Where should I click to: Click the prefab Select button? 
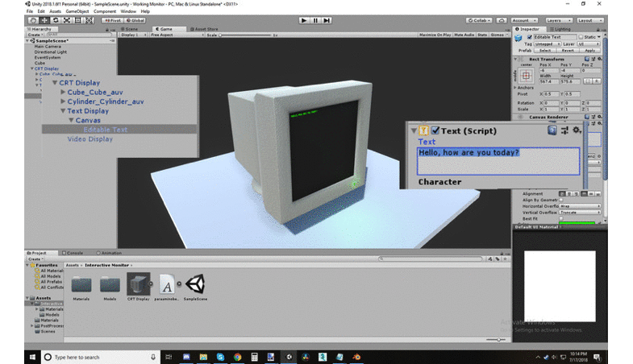(x=545, y=51)
